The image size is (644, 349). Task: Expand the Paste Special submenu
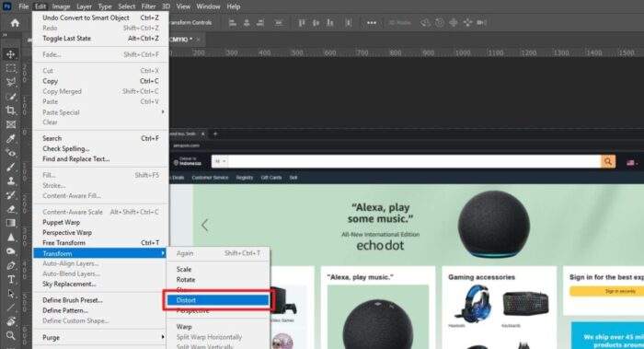click(x=100, y=112)
